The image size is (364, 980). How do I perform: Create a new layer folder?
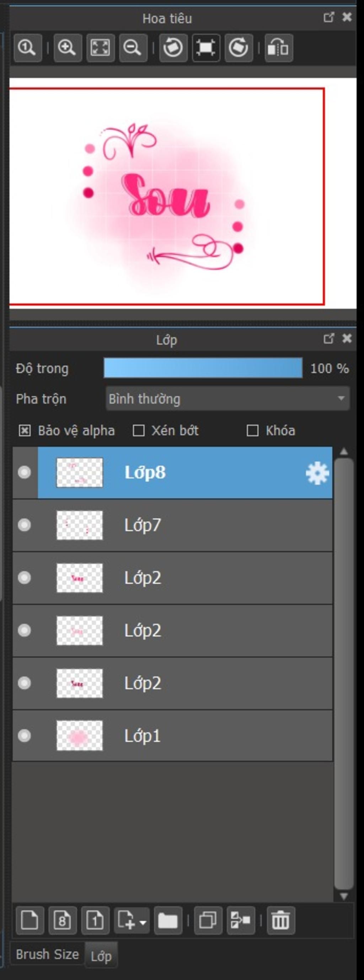[x=168, y=921]
